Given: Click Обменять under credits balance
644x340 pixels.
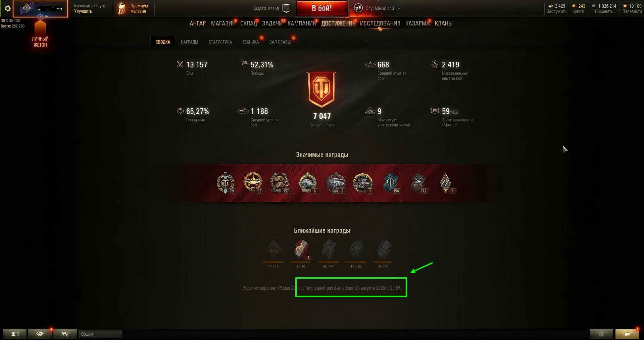Looking at the screenshot, I should [x=604, y=11].
